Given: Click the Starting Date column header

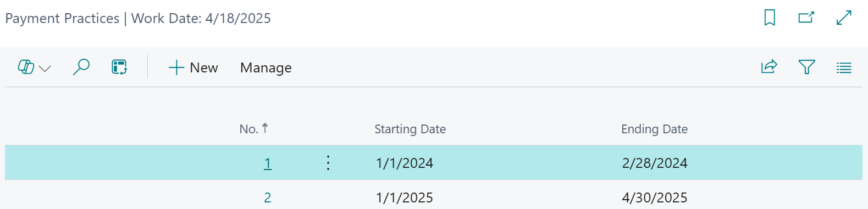Looking at the screenshot, I should tap(410, 129).
